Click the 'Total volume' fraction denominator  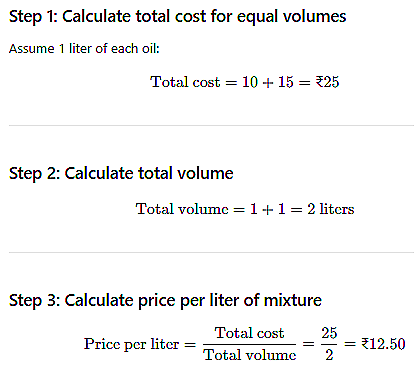(x=250, y=355)
